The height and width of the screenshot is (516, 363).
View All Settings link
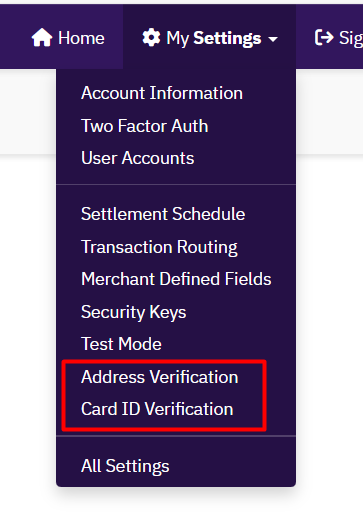tap(125, 466)
